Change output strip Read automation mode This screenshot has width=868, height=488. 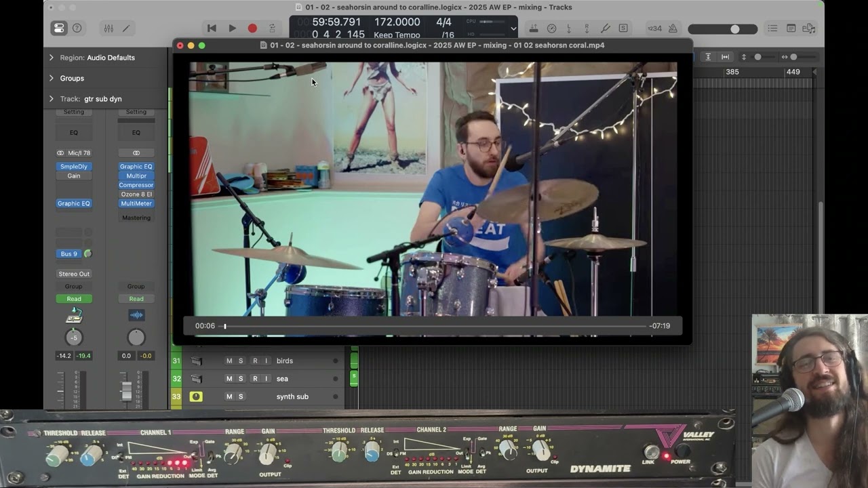point(136,299)
